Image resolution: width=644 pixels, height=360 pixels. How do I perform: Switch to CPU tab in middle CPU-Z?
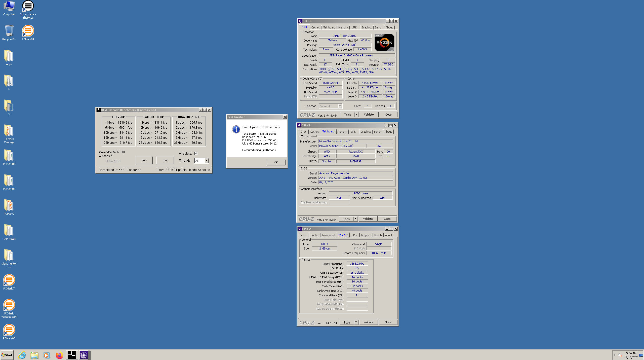pyautogui.click(x=303, y=132)
